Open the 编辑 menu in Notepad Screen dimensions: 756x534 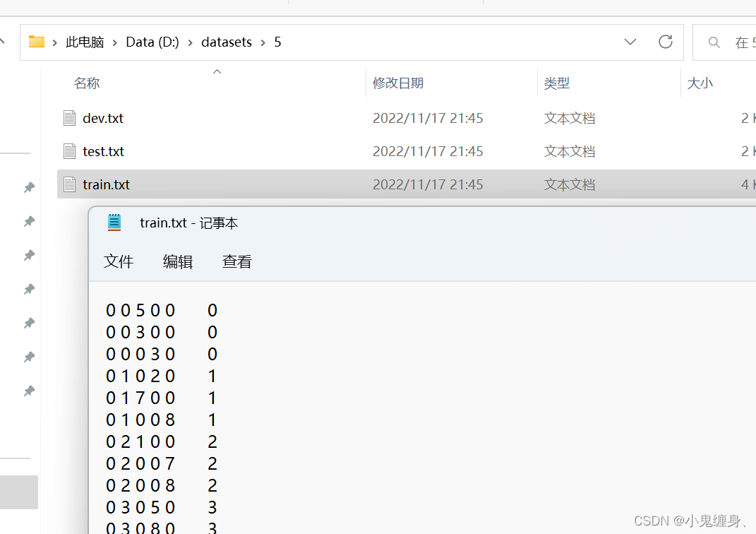177,261
